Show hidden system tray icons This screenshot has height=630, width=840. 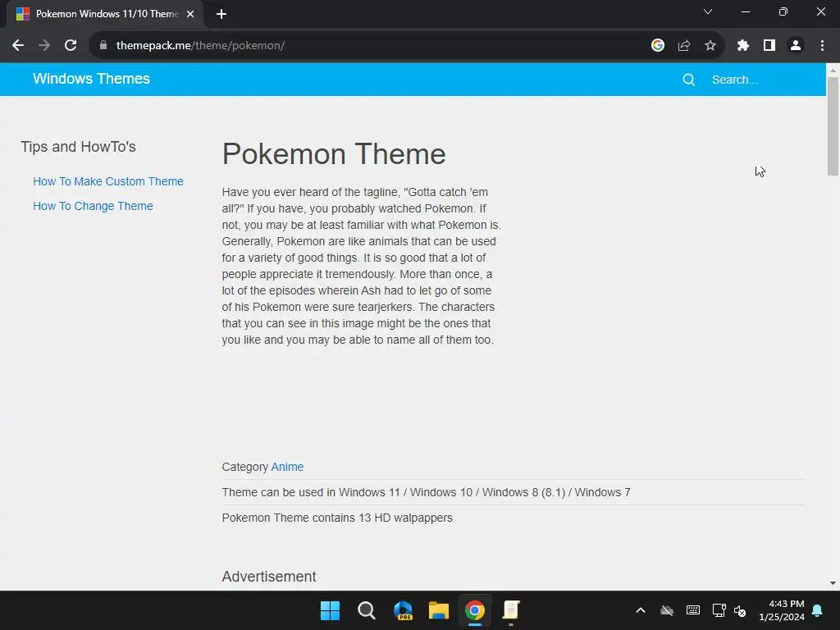point(641,610)
